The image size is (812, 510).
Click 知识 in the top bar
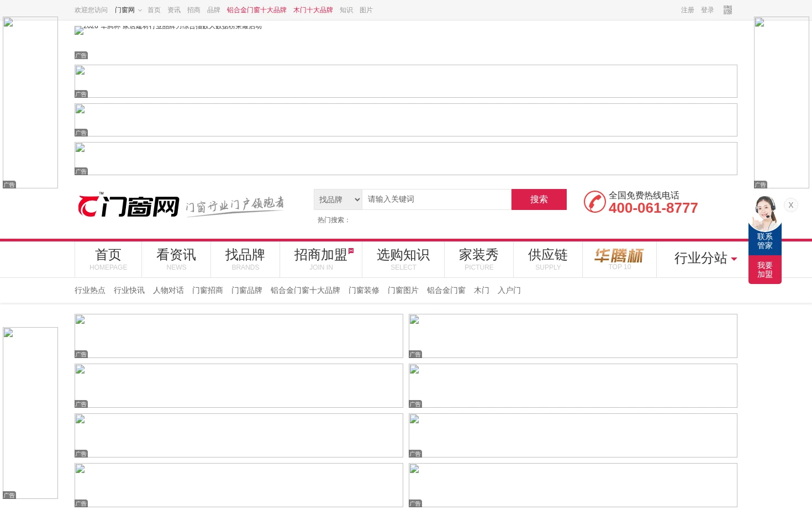(346, 10)
